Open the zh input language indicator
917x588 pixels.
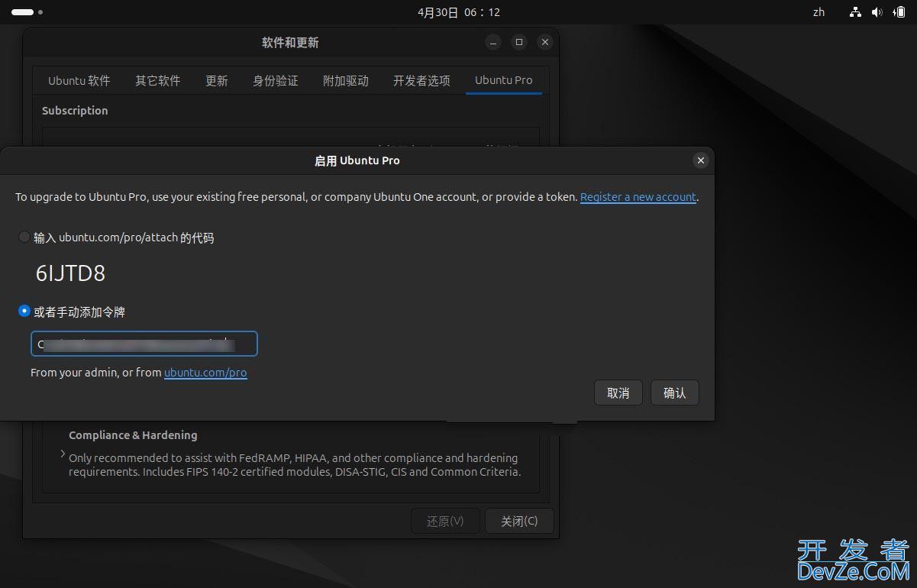pos(819,12)
